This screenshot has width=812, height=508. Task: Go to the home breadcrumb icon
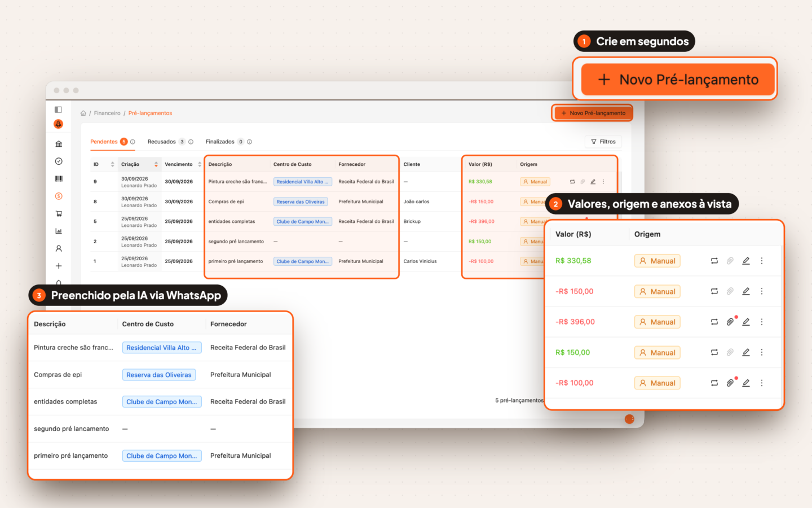pos(83,113)
